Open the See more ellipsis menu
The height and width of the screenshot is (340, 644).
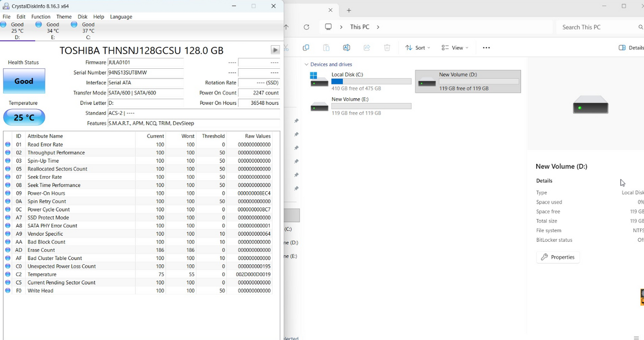pyautogui.click(x=486, y=48)
